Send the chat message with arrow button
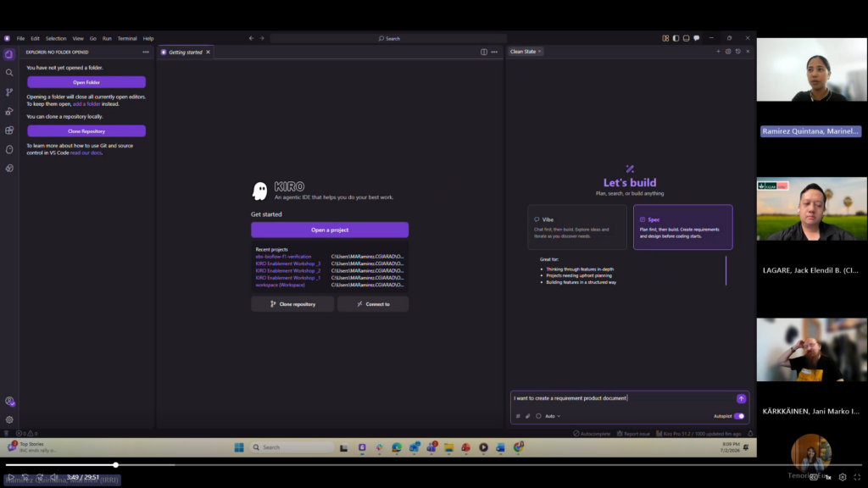868x488 pixels. click(x=741, y=398)
